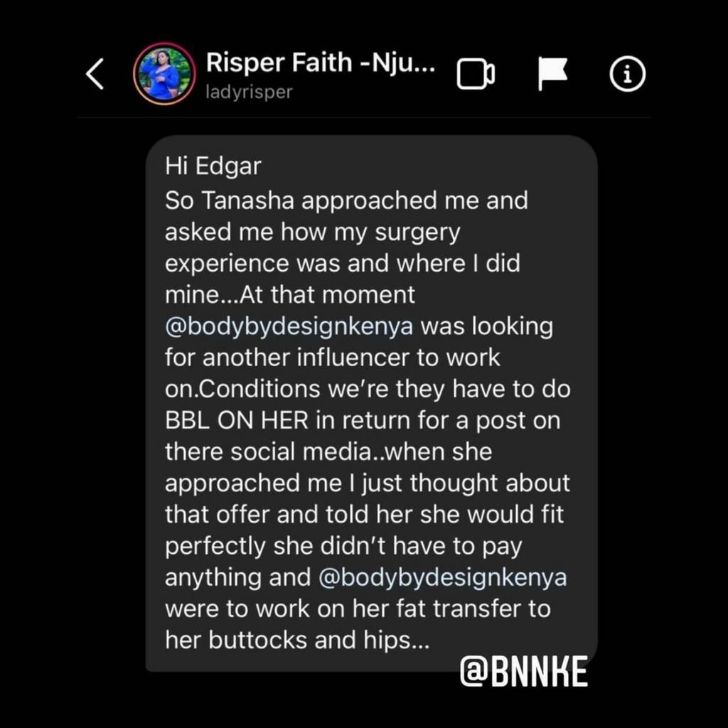Click the ladyrisper username under the name
Screen dimensions: 728x728
coord(249,92)
